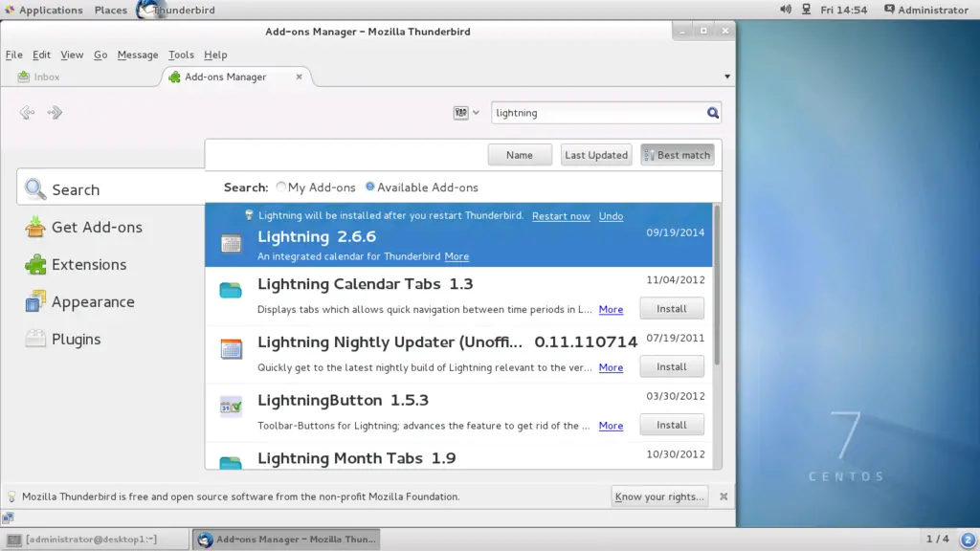Click More link for Lightning 2.6.6
Image resolution: width=980 pixels, height=551 pixels.
[x=457, y=256]
